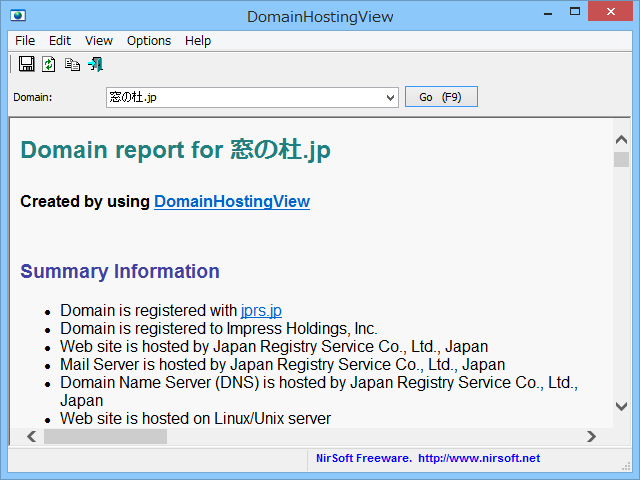
Task: Click 'Web site is hosted on Linux/Unix server'
Action: point(196,418)
